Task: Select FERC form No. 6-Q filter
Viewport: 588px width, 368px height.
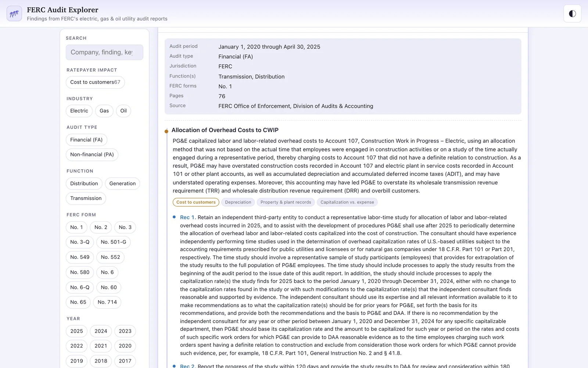Action: click(x=80, y=287)
